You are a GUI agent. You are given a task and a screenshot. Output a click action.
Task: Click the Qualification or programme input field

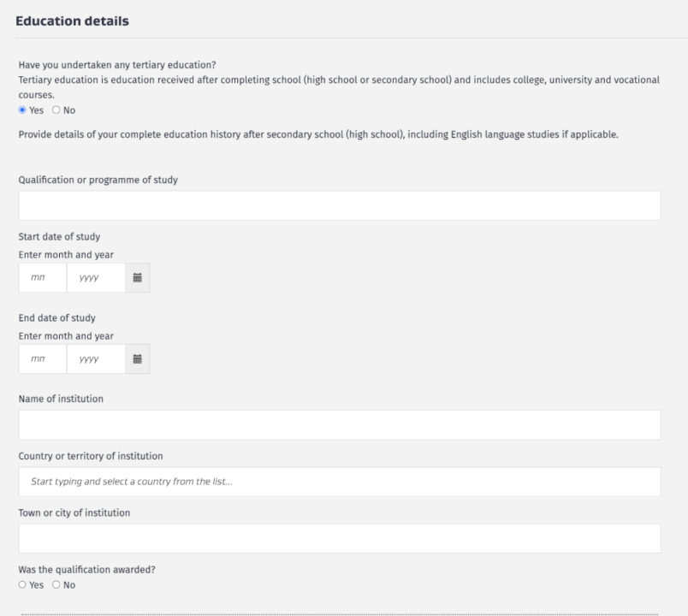point(339,206)
